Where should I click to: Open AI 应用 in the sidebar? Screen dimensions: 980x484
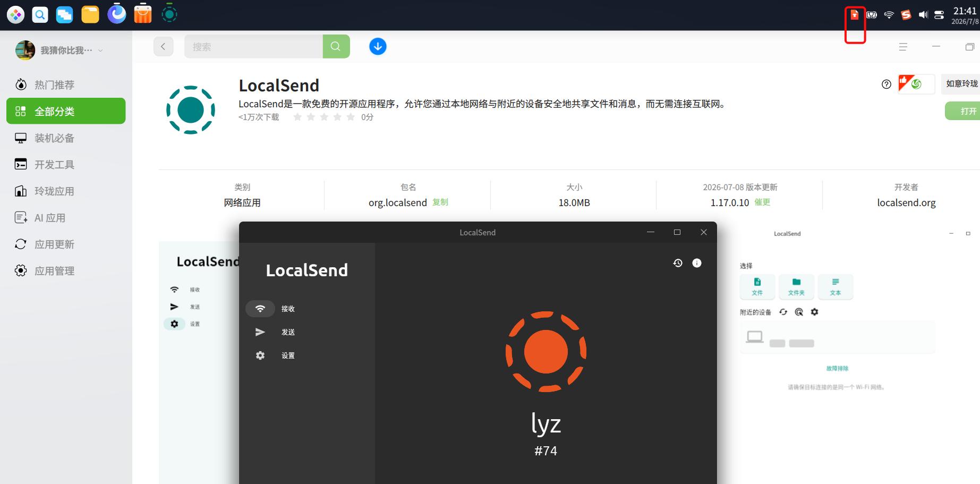coord(66,218)
